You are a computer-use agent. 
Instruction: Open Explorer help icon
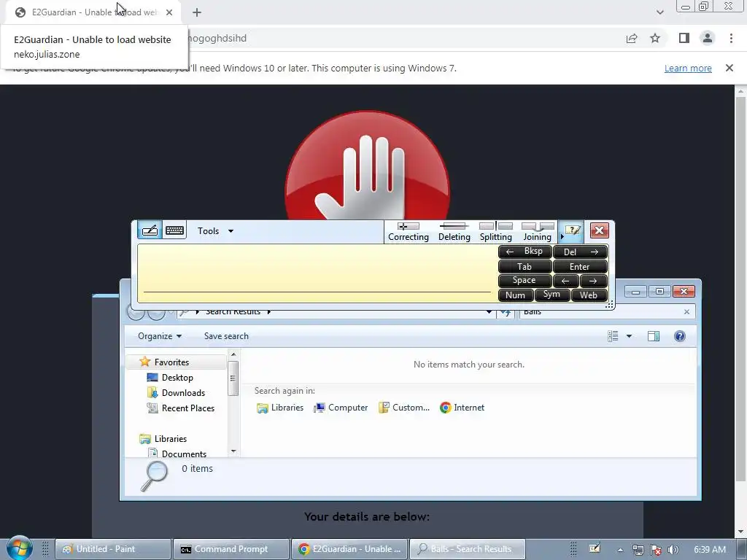(680, 336)
